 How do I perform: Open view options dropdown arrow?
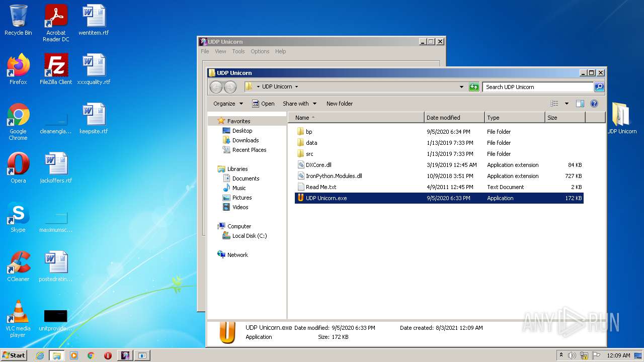(567, 104)
